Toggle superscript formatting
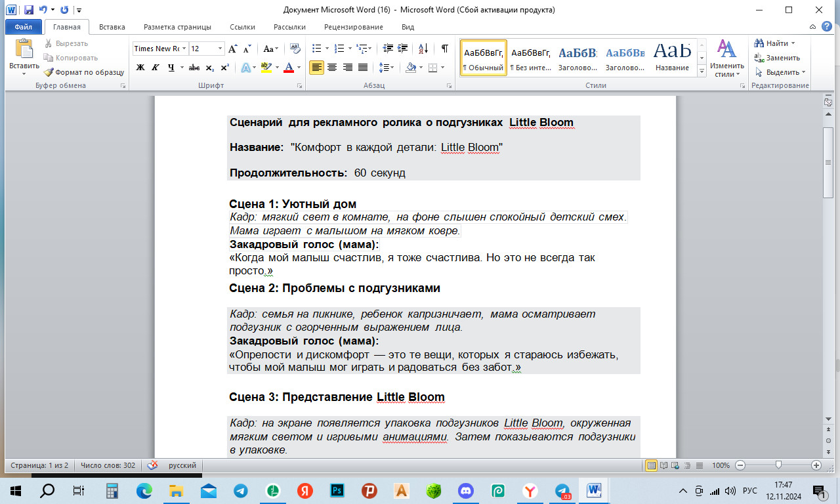 pos(224,67)
